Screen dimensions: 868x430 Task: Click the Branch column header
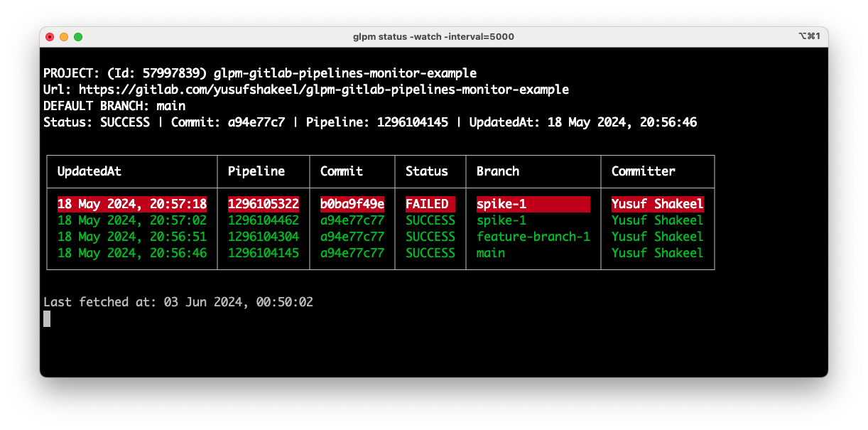498,171
